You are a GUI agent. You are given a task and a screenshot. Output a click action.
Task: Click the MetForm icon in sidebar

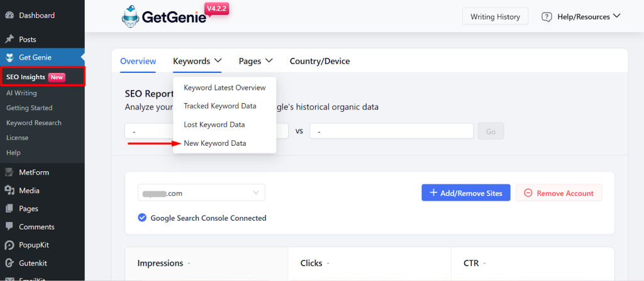(x=9, y=172)
